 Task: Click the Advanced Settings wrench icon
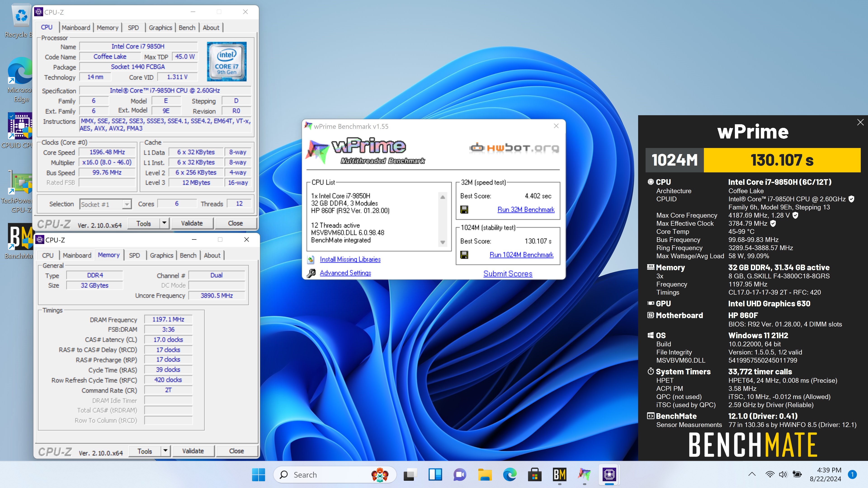pyautogui.click(x=311, y=273)
